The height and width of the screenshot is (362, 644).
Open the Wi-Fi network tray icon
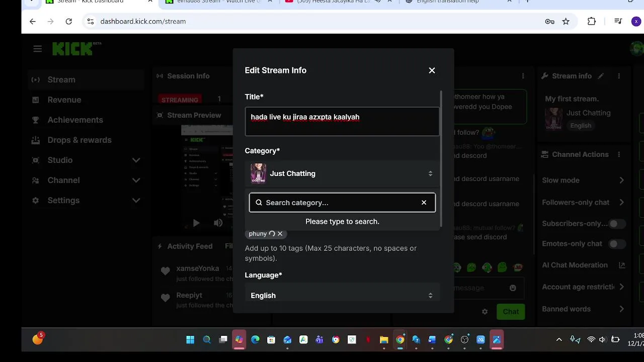[x=591, y=340]
